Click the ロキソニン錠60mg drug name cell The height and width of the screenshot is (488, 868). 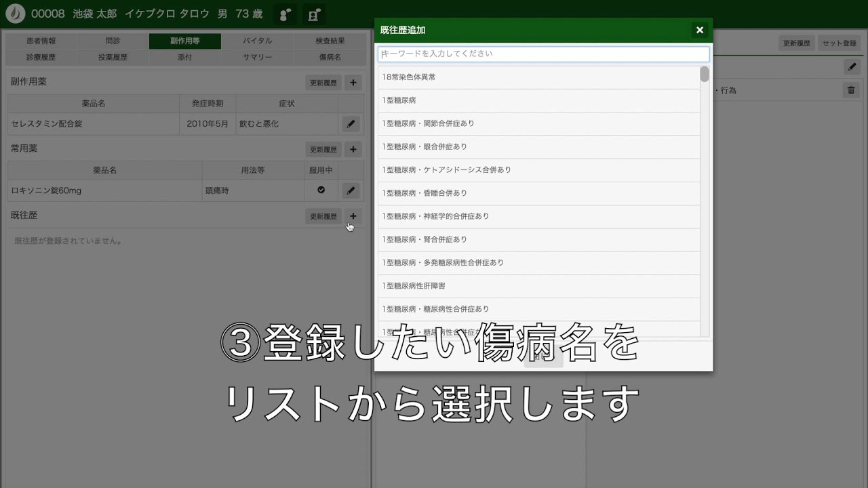pyautogui.click(x=104, y=190)
